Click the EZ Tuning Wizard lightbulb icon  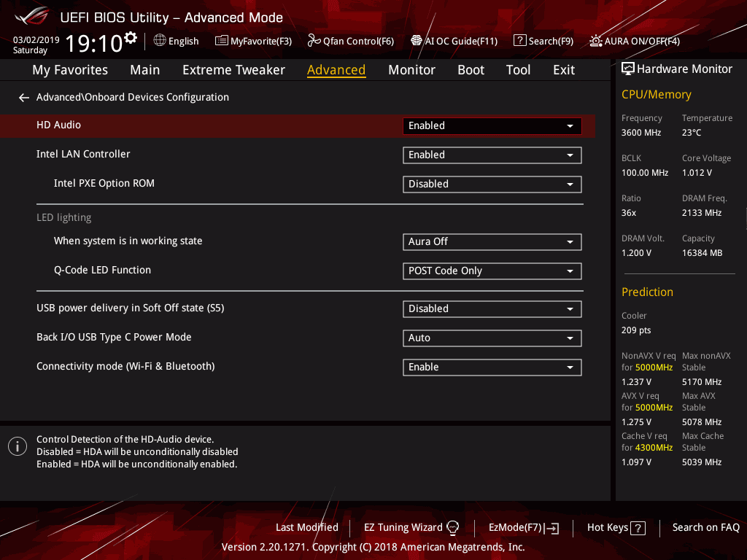pyautogui.click(x=452, y=528)
